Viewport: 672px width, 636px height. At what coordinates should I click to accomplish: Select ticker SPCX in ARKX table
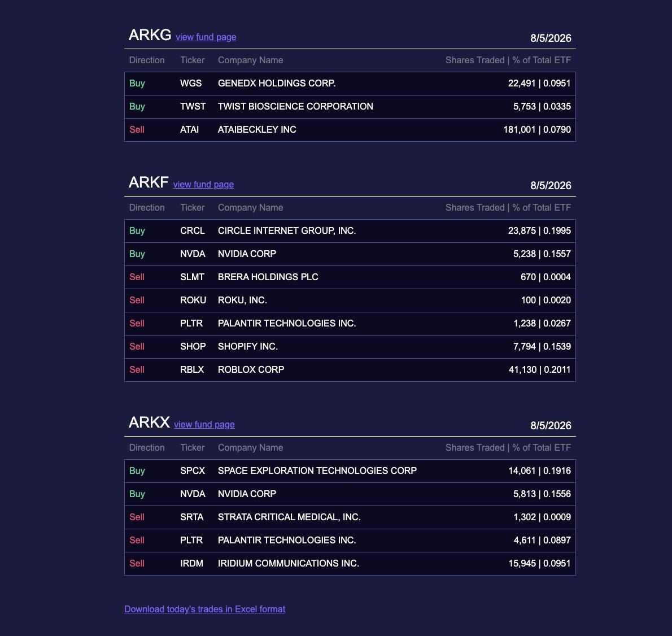[193, 471]
